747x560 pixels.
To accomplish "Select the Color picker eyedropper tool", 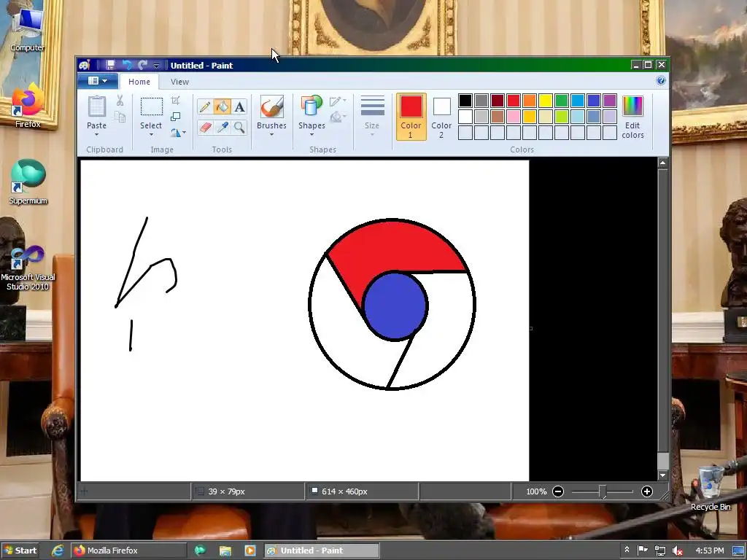I will (222, 127).
